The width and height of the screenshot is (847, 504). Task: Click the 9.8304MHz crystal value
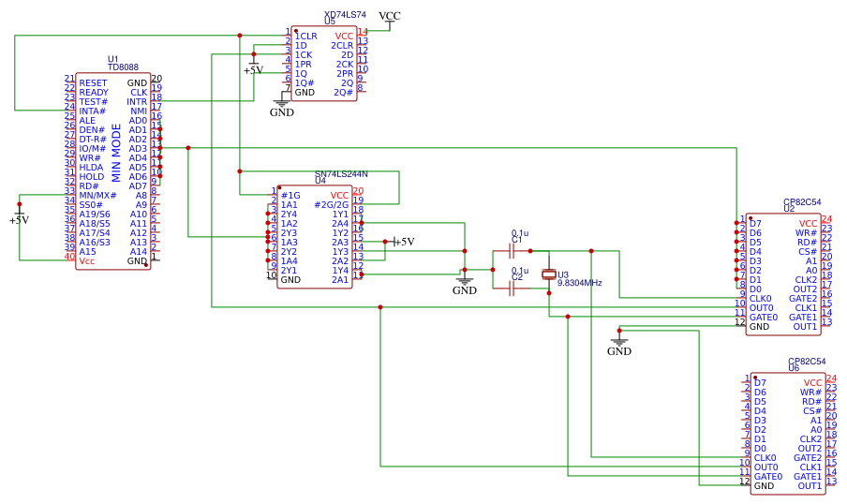point(580,283)
